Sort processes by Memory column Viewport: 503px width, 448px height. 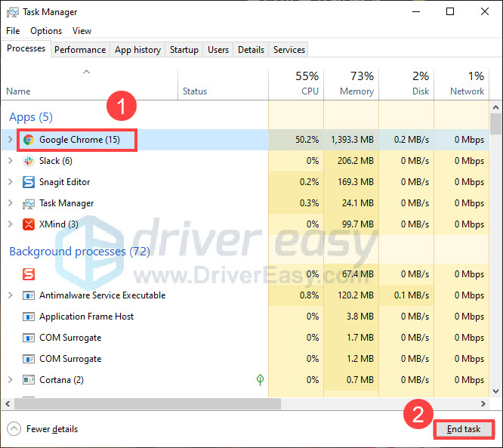[x=352, y=84]
